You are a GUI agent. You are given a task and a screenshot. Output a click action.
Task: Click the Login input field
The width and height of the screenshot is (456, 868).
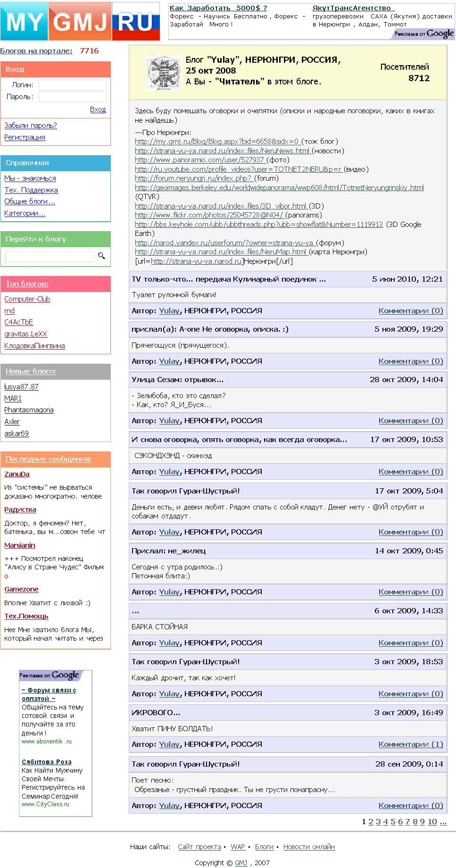[x=72, y=85]
